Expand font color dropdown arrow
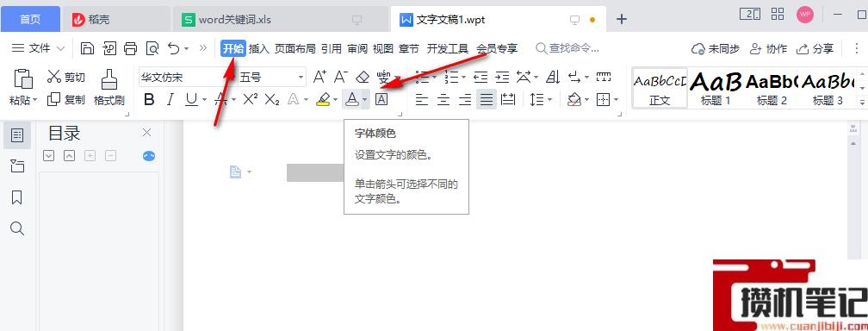The width and height of the screenshot is (868, 331). click(x=365, y=100)
